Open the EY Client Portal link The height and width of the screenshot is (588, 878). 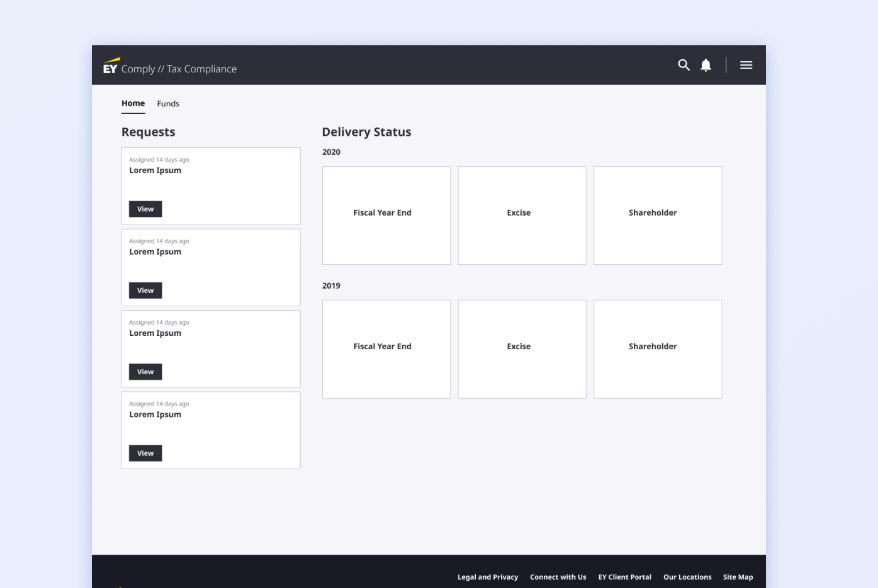click(x=625, y=577)
